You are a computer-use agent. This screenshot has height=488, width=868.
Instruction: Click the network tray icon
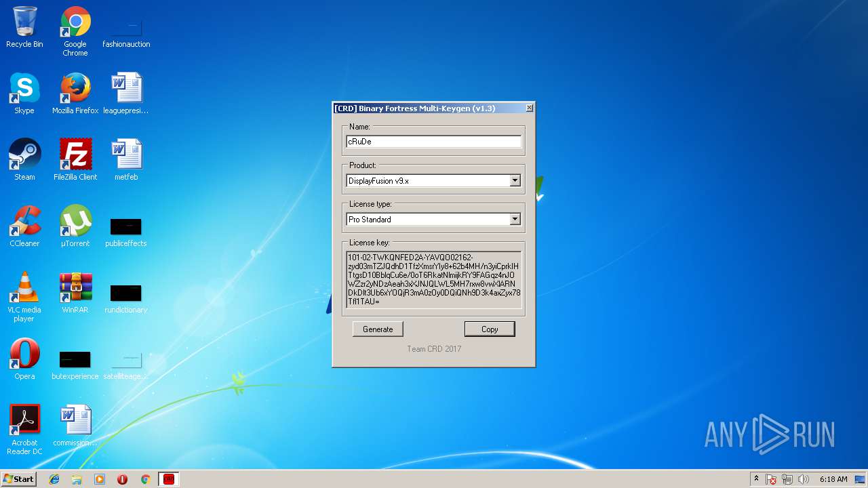(787, 479)
